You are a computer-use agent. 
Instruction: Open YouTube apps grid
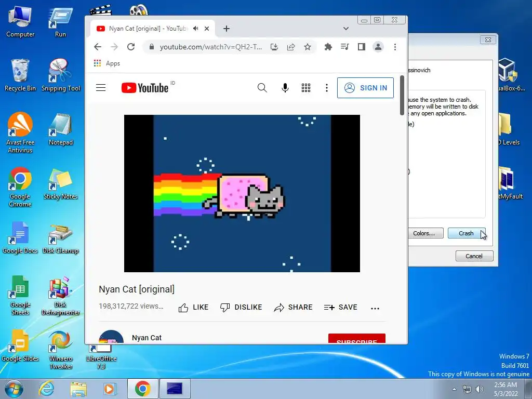coord(306,88)
